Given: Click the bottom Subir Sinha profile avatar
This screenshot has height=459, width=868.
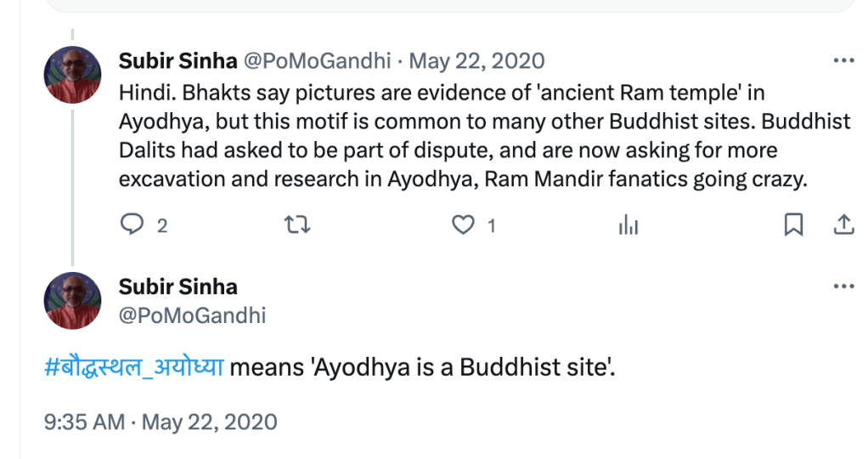Looking at the screenshot, I should [x=72, y=300].
